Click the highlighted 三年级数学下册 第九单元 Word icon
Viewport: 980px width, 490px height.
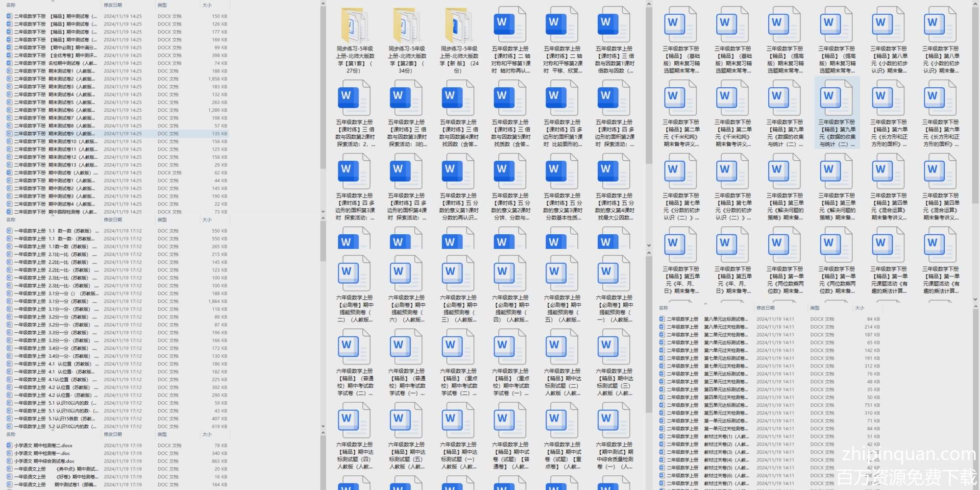836,98
